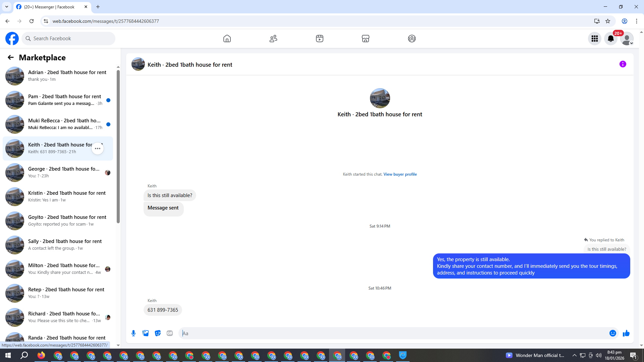Open the account profile dropdown
644x362 pixels.
click(627, 39)
